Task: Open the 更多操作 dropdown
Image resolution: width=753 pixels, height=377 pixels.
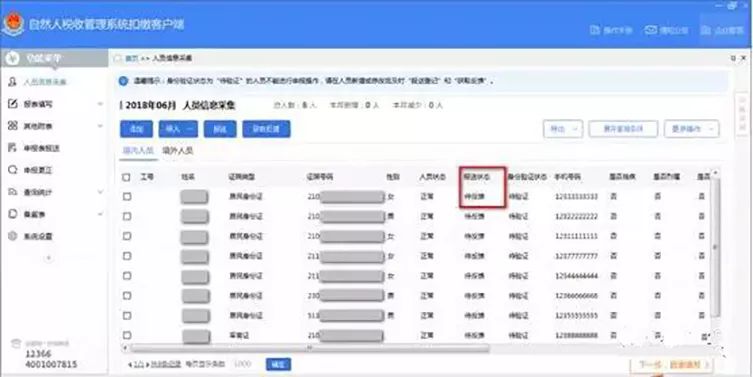Action: pos(692,129)
